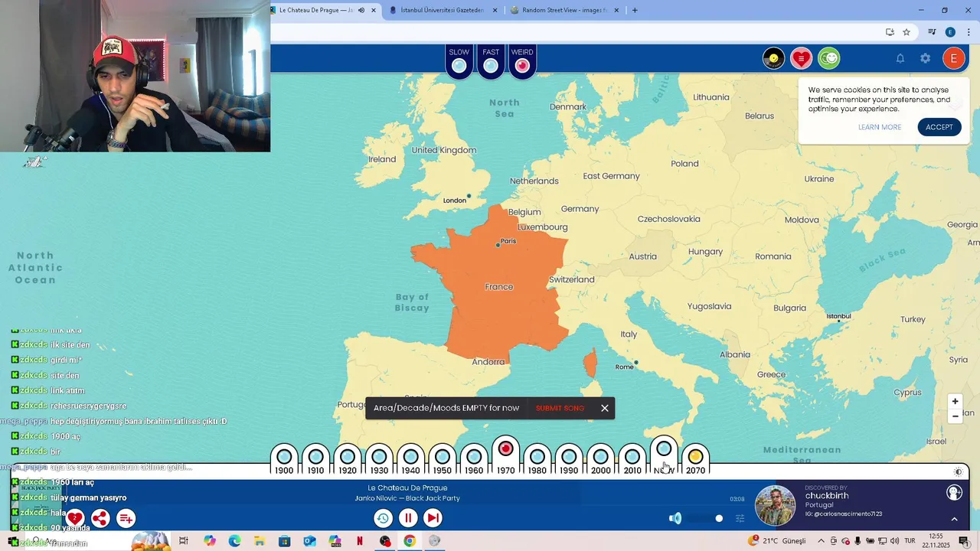Viewport: 980px width, 551px height.
Task: Select the 1960 decade
Action: 474,460
